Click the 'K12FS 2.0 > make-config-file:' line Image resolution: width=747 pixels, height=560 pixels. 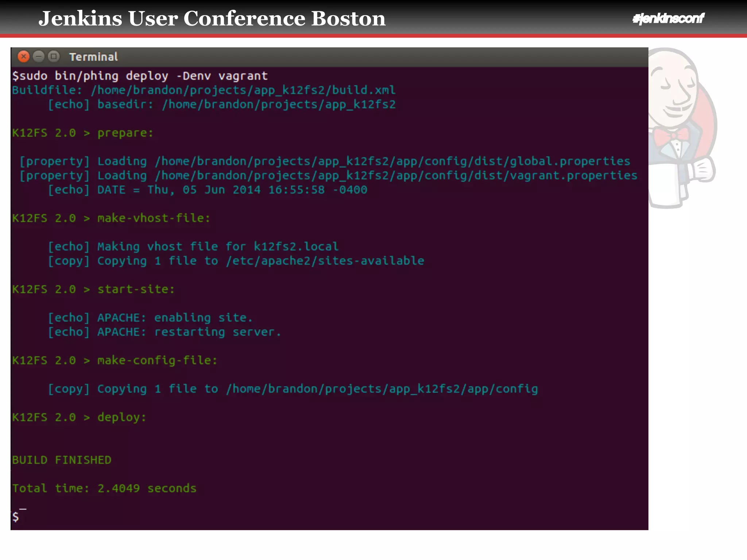click(115, 361)
